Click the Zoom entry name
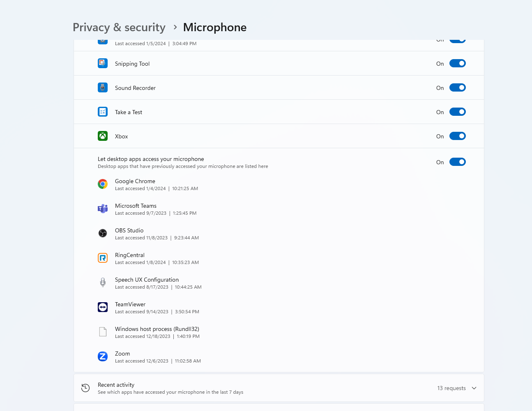This screenshot has height=411, width=532. click(x=122, y=354)
